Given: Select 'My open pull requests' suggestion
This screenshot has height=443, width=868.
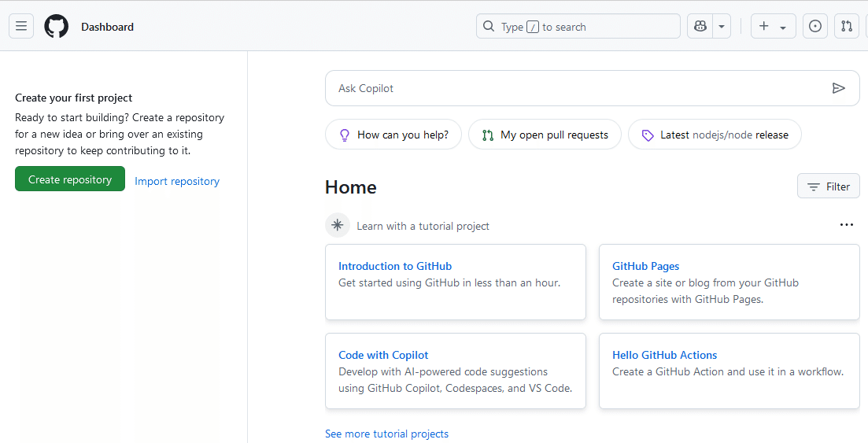Looking at the screenshot, I should coord(545,135).
